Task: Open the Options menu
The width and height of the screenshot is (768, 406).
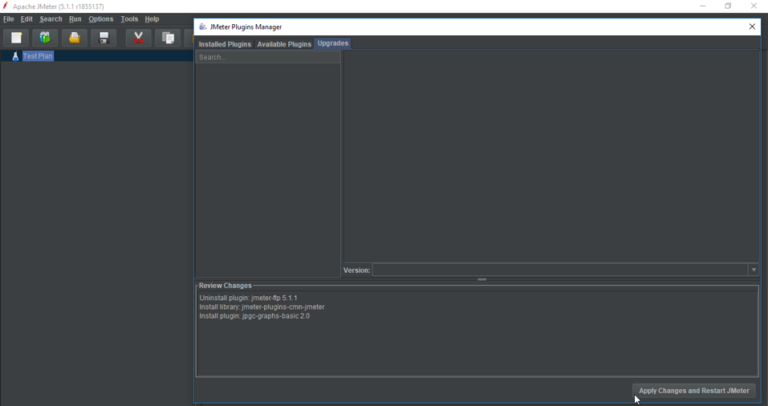Action: coord(101,19)
